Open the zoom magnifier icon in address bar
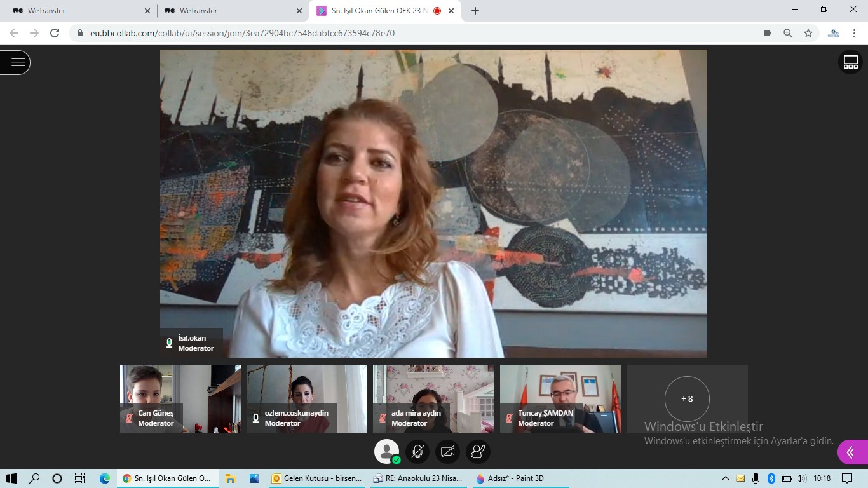This screenshot has width=868, height=488. click(x=788, y=33)
